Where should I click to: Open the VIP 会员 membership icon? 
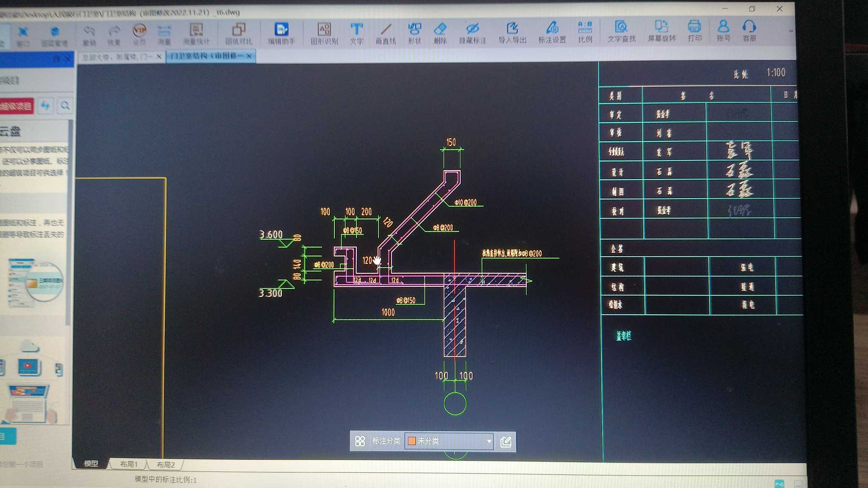[x=139, y=34]
